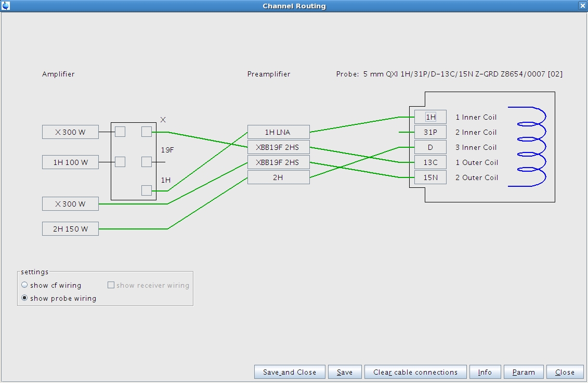
Task: Click the X output switch square
Action: [x=147, y=132]
